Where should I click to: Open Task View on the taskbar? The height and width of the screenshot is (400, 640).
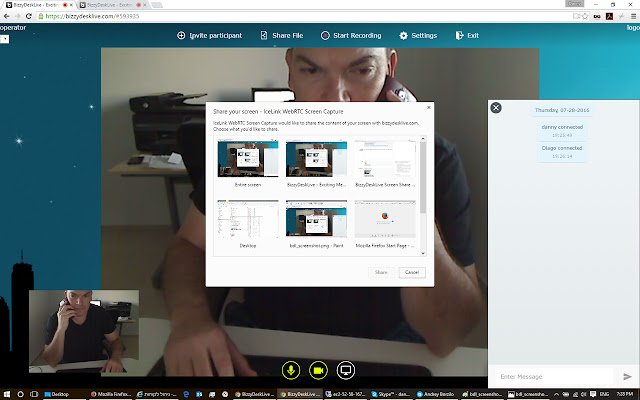34,394
